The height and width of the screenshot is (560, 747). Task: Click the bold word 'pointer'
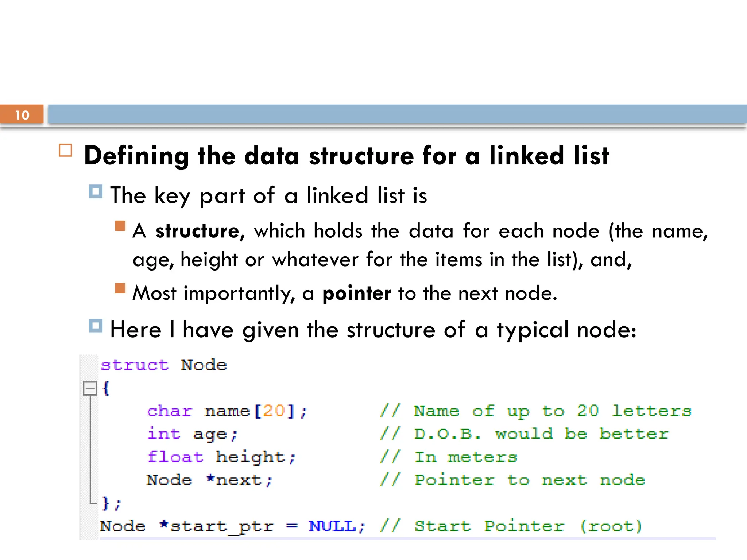[x=357, y=293]
